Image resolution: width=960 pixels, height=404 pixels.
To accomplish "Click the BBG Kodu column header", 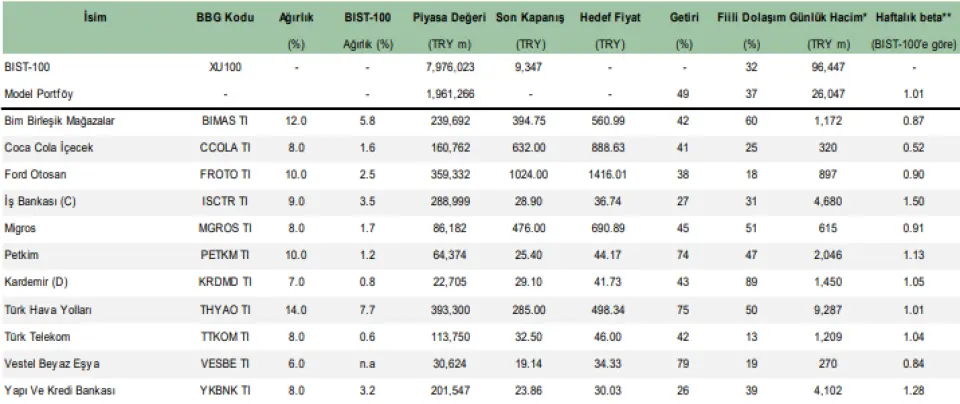I will (x=225, y=18).
